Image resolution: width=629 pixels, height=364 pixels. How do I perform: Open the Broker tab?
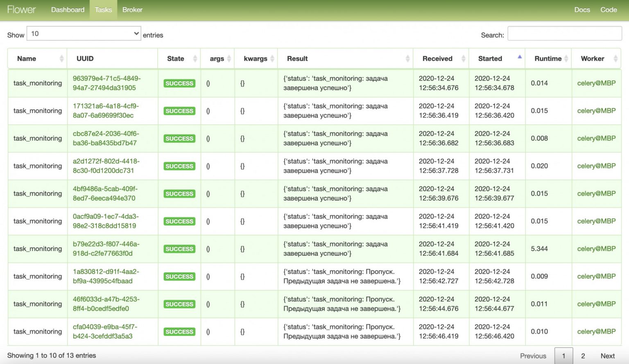point(132,10)
